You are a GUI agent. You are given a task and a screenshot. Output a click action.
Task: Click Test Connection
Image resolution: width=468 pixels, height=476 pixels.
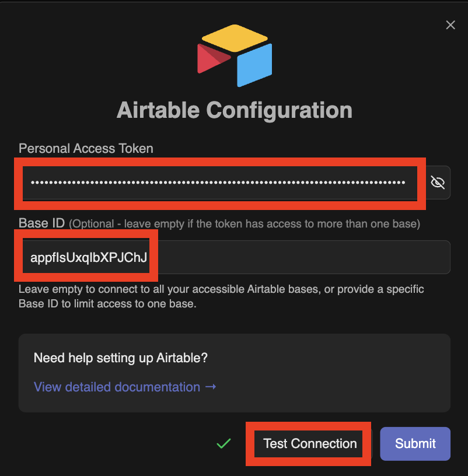pyautogui.click(x=308, y=444)
